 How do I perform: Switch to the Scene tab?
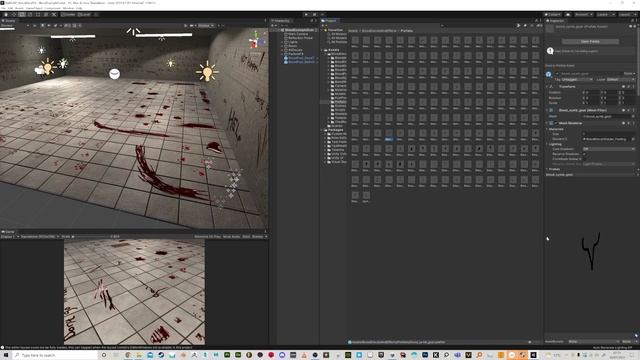(x=9, y=20)
